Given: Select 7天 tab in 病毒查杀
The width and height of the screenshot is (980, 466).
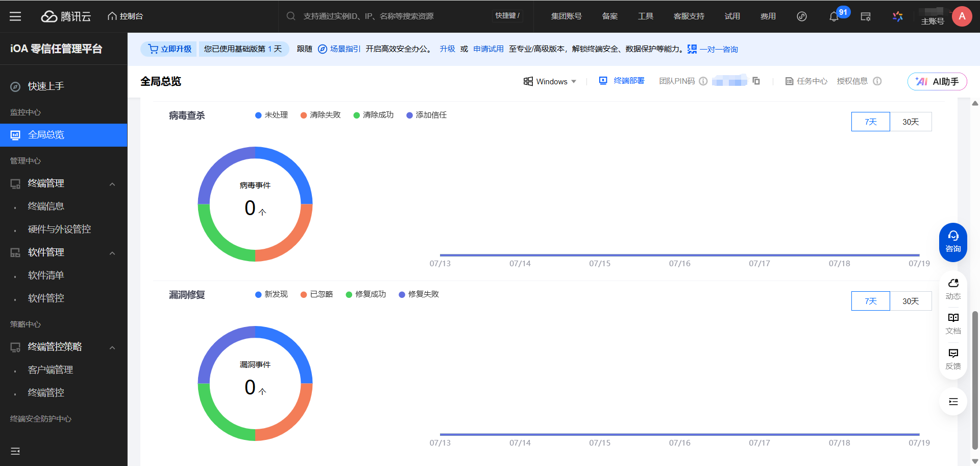Looking at the screenshot, I should click(871, 122).
